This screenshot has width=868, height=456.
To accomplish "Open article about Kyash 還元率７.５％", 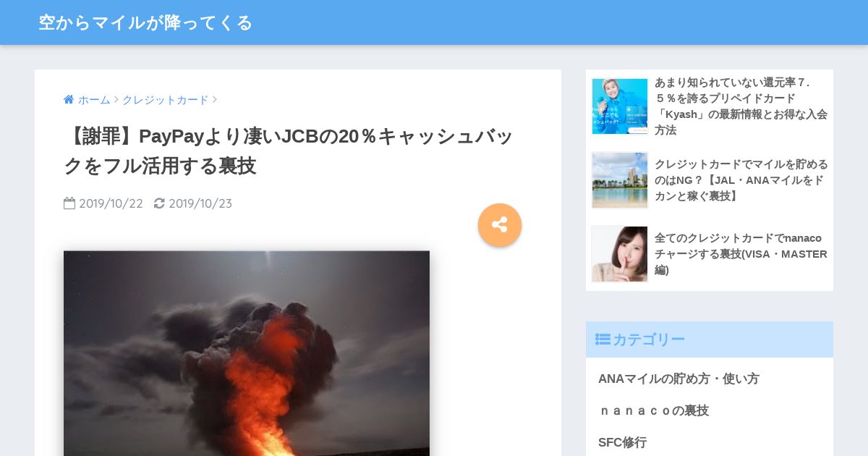I will [741, 106].
